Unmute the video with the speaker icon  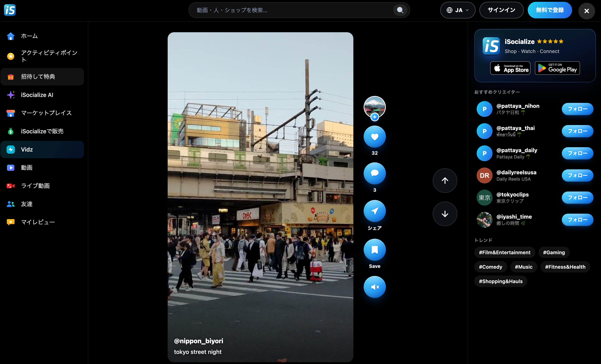coord(375,287)
